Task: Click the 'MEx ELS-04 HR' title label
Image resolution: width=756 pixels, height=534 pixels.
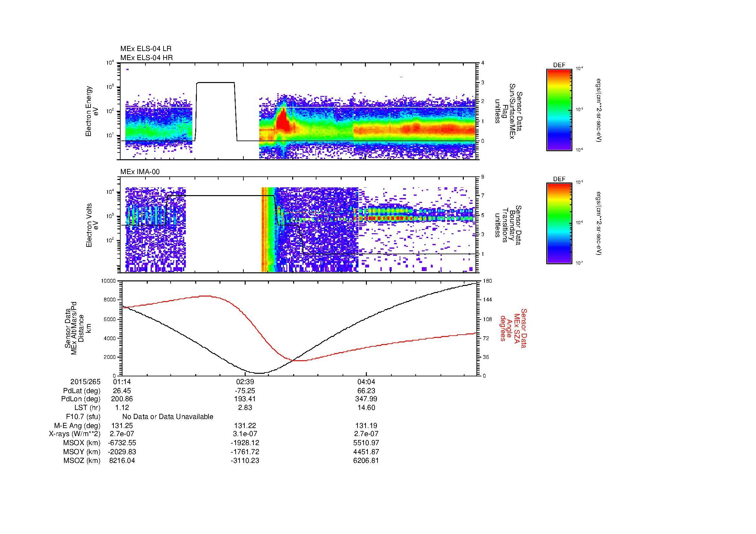Action: (x=146, y=58)
